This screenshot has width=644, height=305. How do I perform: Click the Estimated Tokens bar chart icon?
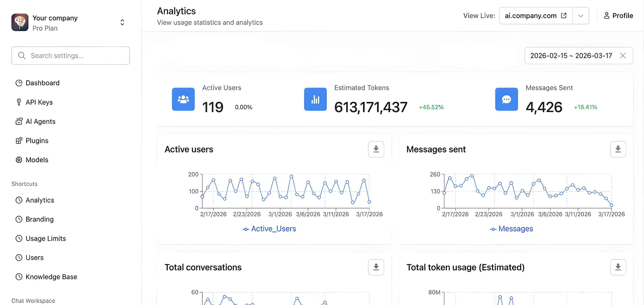315,99
